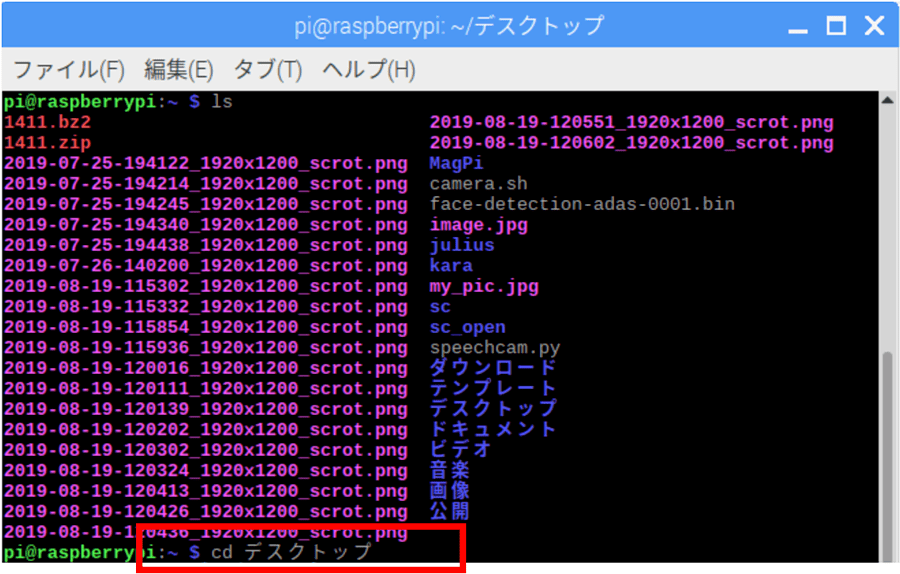Open the 編集(E) menu
Viewport: 900px width, 574px height.
click(179, 70)
